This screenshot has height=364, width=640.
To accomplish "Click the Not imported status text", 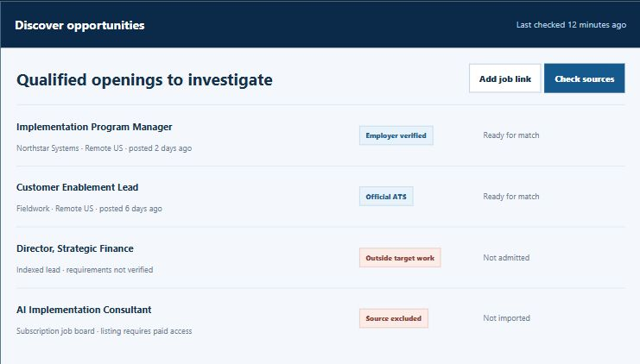I will pos(506,318).
